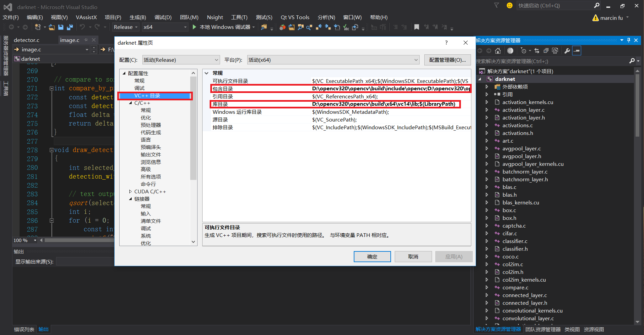Start debugging with 本地 Windows 调试器 green arrow

click(194, 27)
